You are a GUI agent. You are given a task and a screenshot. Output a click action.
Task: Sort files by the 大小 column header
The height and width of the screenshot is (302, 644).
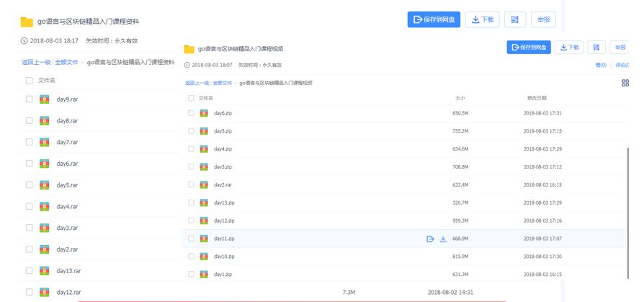pos(460,98)
